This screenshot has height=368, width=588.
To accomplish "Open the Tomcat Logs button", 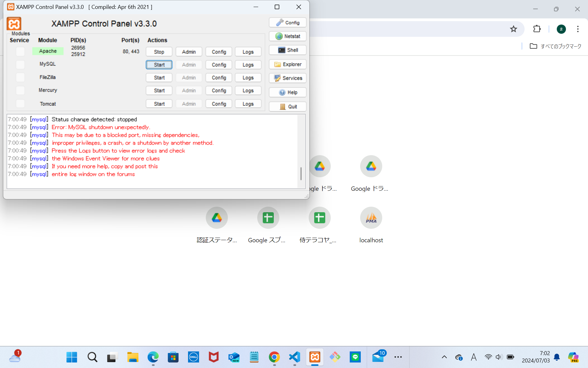I will (x=248, y=104).
